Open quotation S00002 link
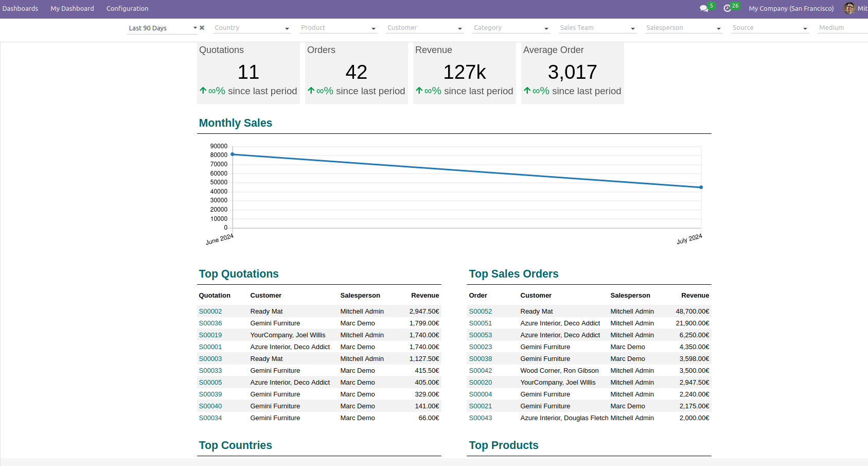 (210, 312)
